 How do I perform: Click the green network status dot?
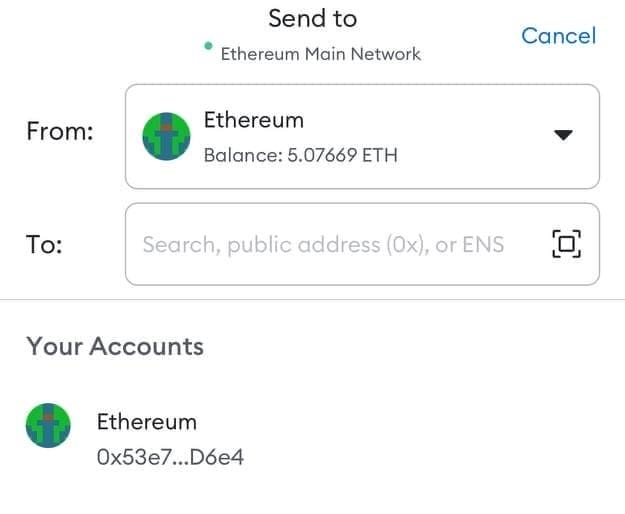[x=207, y=45]
